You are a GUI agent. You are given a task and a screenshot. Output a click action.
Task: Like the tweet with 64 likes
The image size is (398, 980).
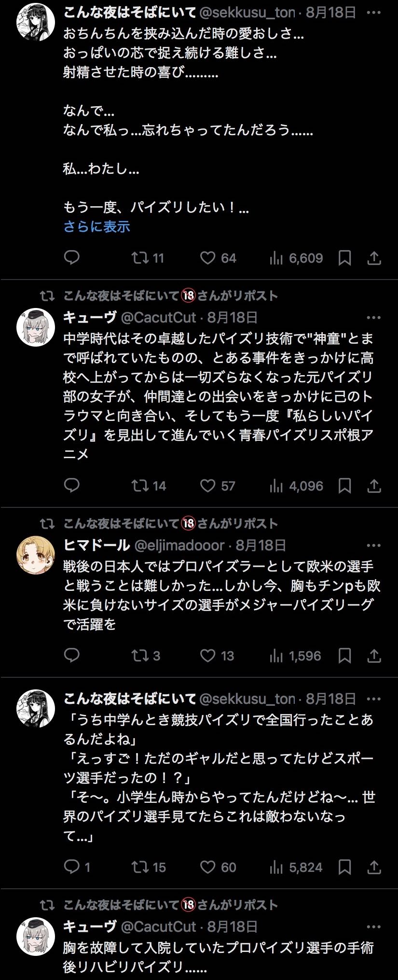[208, 258]
